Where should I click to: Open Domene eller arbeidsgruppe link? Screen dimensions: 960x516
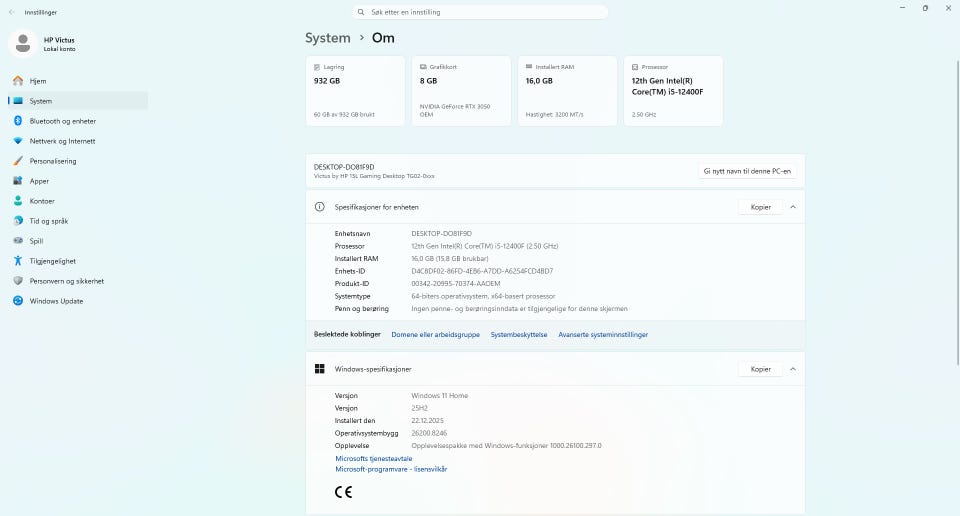435,335
